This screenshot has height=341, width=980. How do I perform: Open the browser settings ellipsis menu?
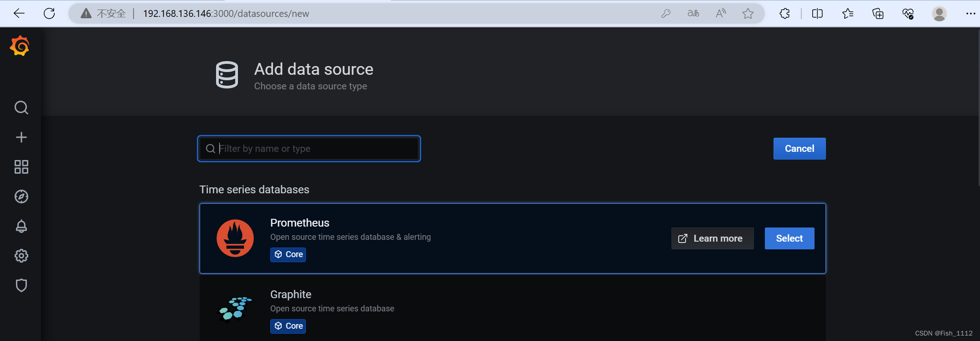tap(970, 14)
